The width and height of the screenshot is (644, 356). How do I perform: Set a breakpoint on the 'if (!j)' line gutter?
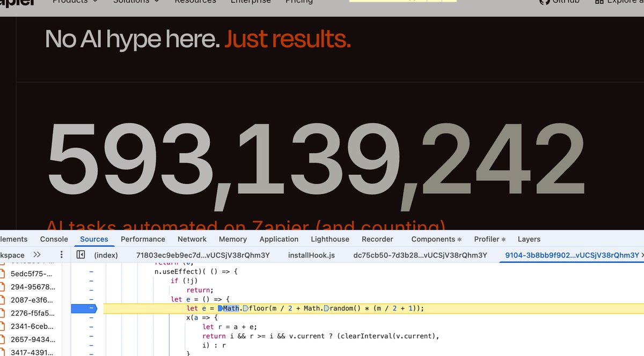91,281
